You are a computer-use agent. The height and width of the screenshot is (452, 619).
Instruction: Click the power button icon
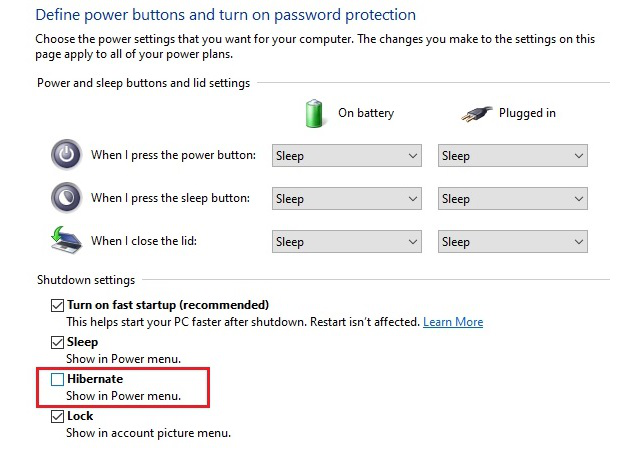pyautogui.click(x=66, y=155)
